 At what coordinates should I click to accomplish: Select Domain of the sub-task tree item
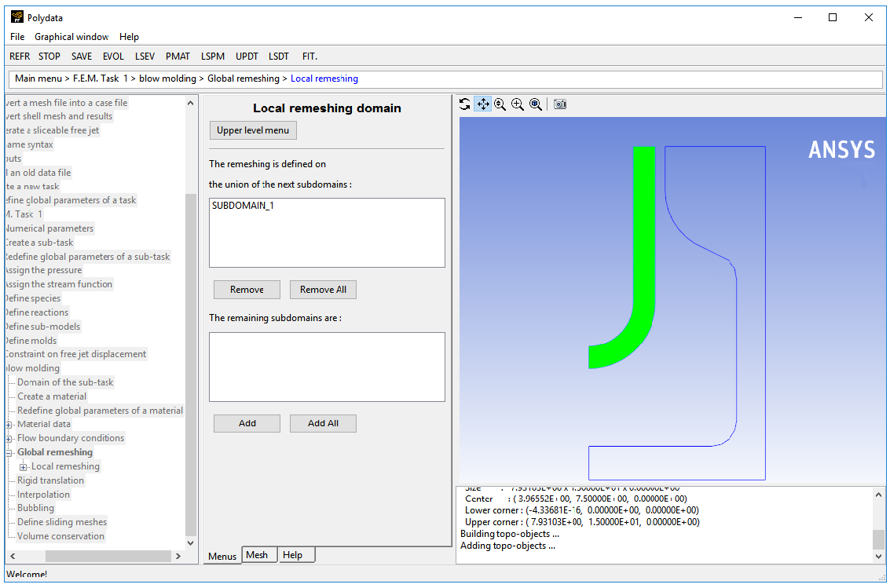click(x=65, y=382)
